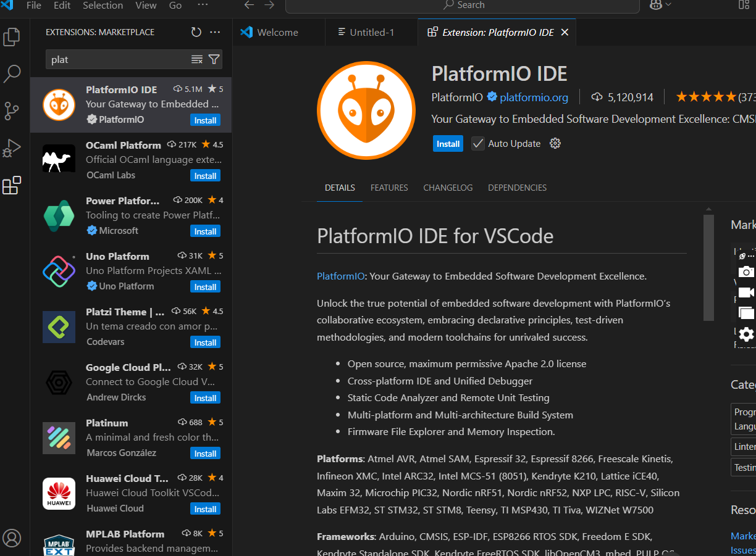756x556 pixels.
Task: Open the Run and Debug view
Action: [12, 148]
